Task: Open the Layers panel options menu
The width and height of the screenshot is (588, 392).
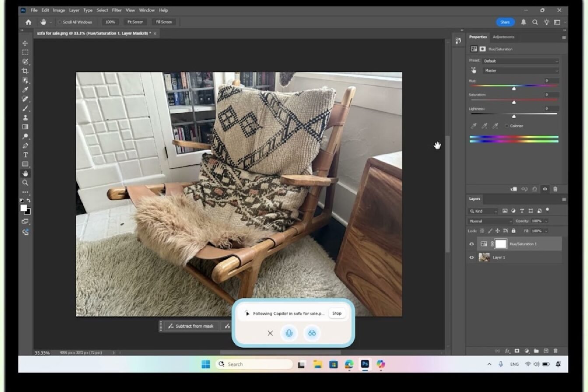Action: pos(563,199)
